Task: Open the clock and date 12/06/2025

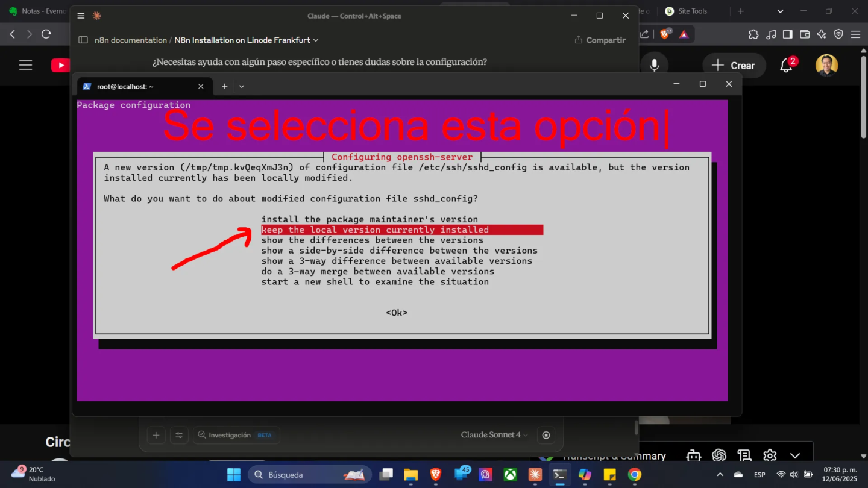Action: [840, 475]
